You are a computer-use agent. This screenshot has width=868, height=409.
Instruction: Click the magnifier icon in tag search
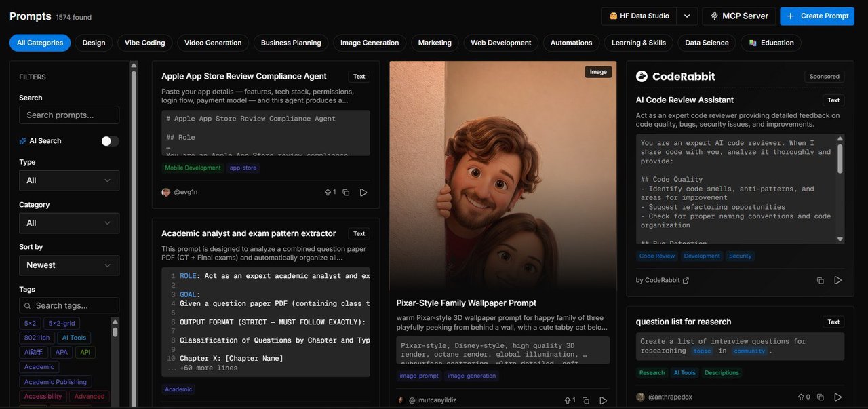(28, 306)
